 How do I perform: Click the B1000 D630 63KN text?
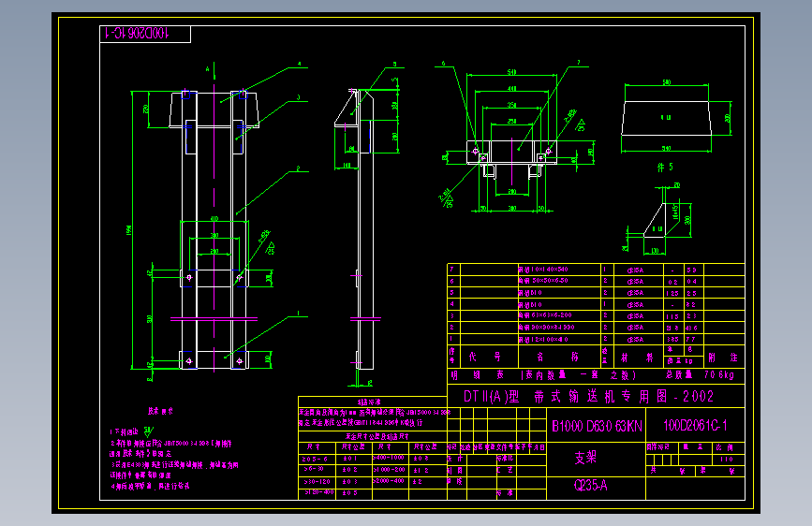point(597,426)
